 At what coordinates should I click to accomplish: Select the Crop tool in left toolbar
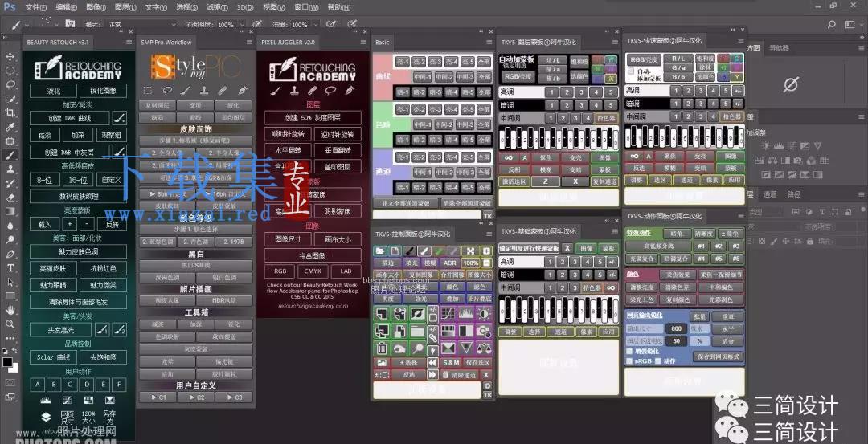(10, 112)
